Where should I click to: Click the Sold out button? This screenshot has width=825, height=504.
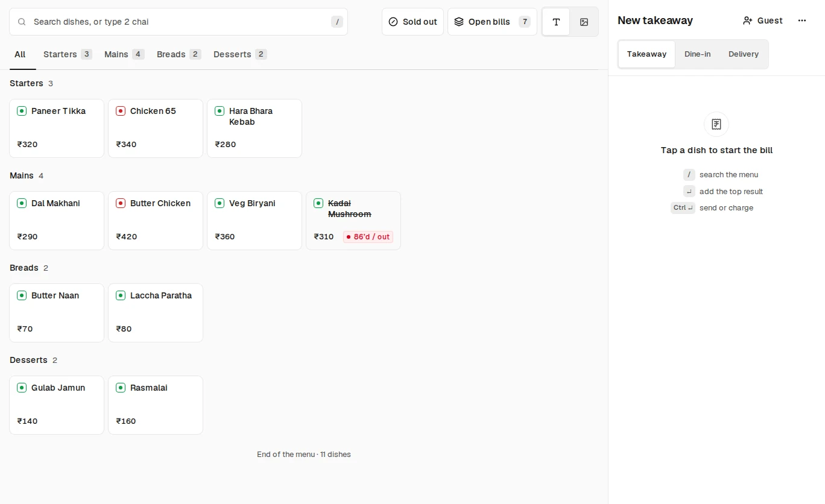pyautogui.click(x=413, y=22)
